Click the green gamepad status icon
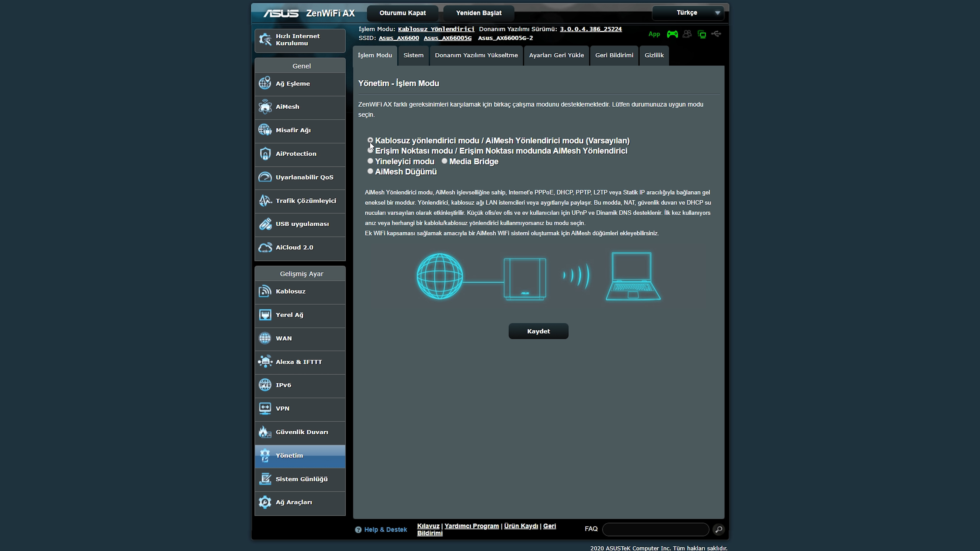This screenshot has width=980, height=551. click(x=672, y=34)
